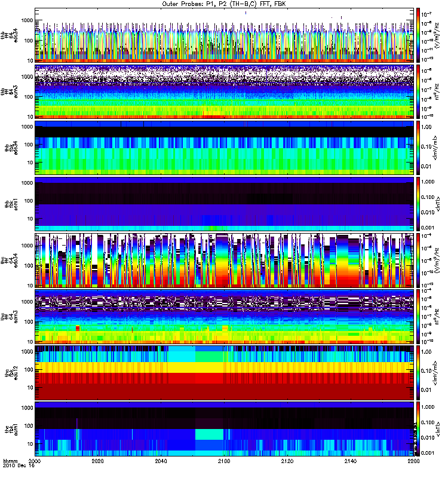Click the '<|nT|>' unit label of thc fbk scm1
The height and width of the screenshot is (478, 448).
point(438,429)
